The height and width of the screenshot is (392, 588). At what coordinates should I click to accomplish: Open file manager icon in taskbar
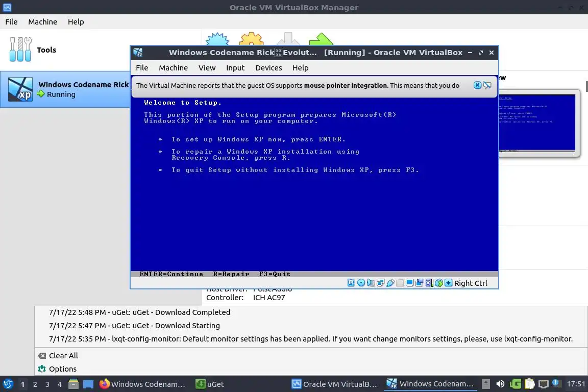click(73, 384)
